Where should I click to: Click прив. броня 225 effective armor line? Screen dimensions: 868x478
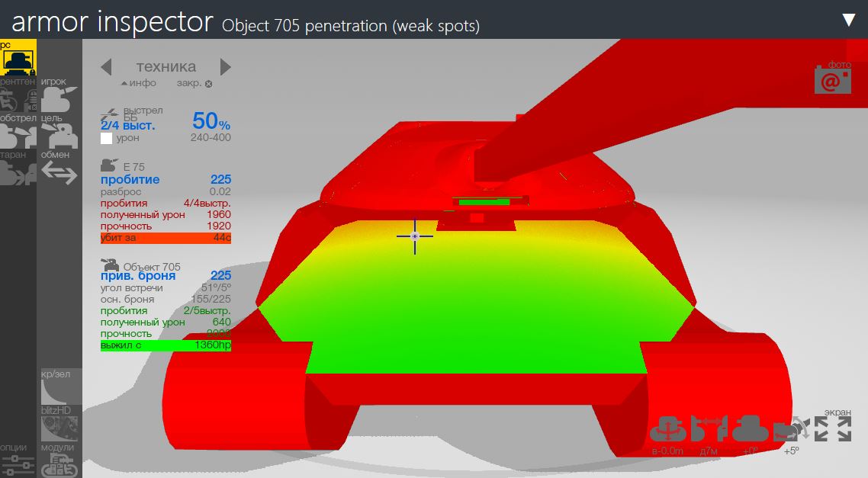[166, 275]
